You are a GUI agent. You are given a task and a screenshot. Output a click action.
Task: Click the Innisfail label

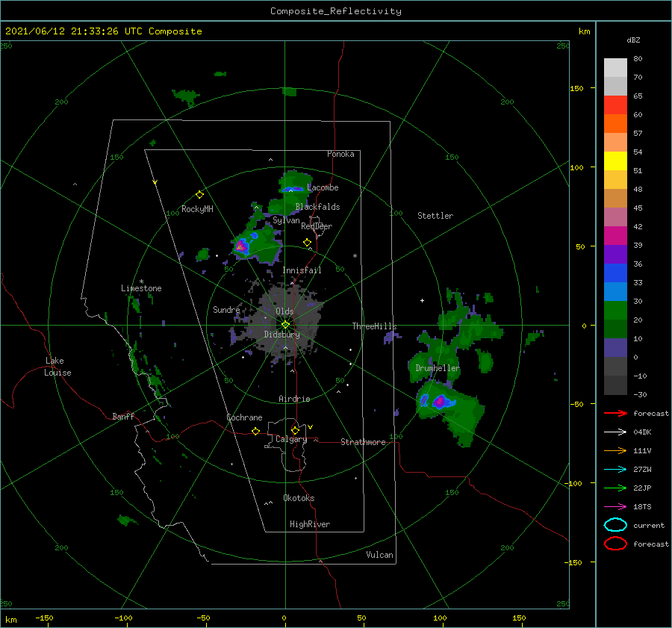(302, 270)
